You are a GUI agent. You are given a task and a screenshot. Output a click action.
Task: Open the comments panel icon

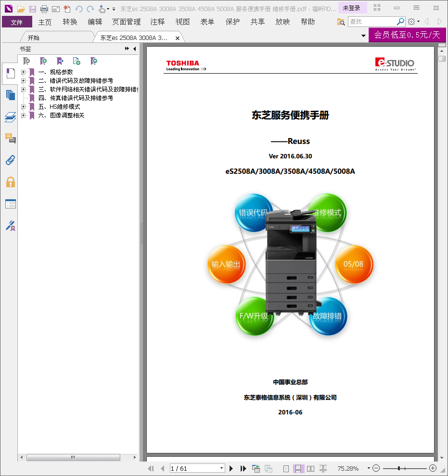tap(10, 139)
